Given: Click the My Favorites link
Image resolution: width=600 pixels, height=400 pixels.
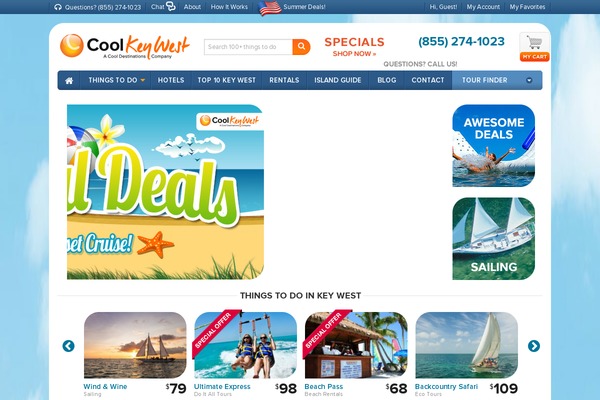Looking at the screenshot, I should (527, 7).
